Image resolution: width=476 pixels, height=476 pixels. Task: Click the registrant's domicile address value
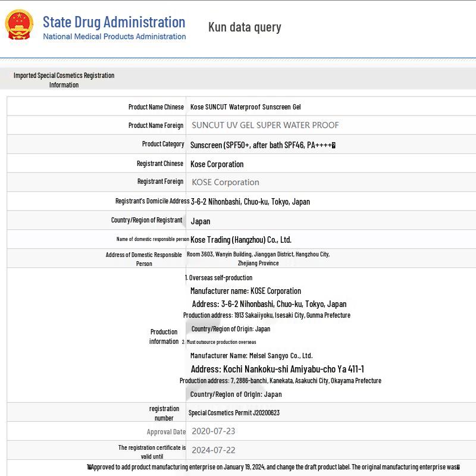[250, 202]
